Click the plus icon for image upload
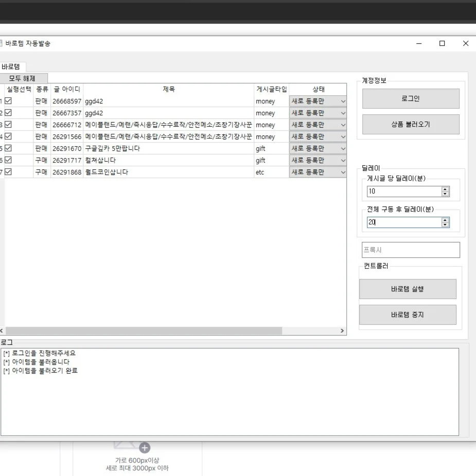The height and width of the screenshot is (476, 476). 145,448
